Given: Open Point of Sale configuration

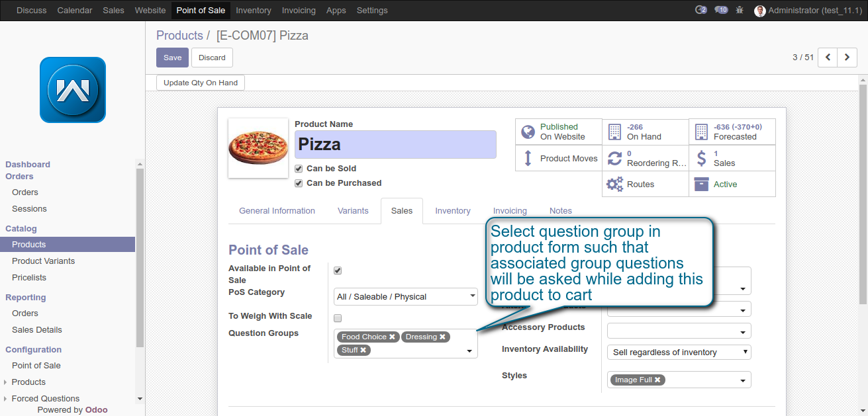Looking at the screenshot, I should (x=36, y=366).
